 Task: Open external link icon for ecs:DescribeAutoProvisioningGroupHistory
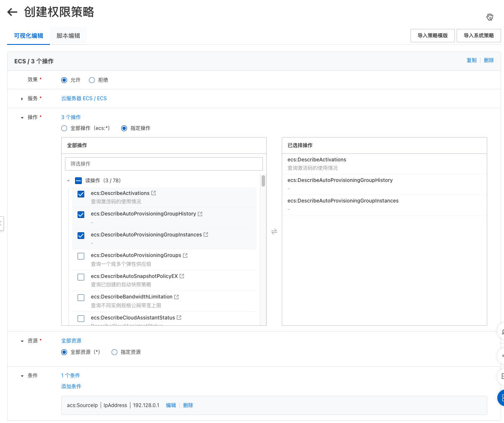200,214
